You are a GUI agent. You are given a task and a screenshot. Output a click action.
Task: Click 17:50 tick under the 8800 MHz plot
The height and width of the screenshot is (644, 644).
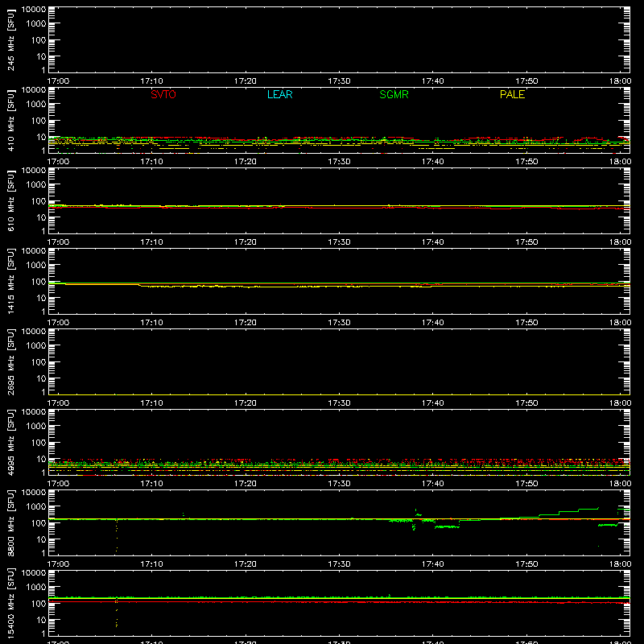(x=526, y=564)
